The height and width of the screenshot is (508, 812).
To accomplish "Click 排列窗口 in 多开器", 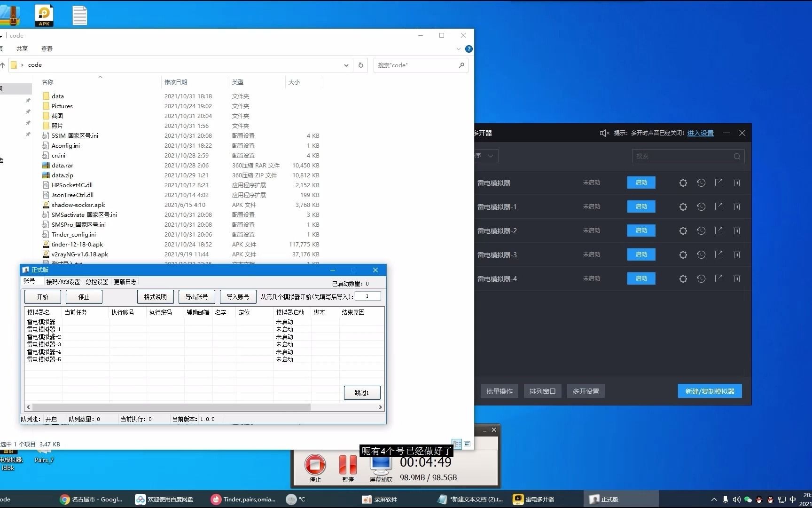I will click(543, 391).
